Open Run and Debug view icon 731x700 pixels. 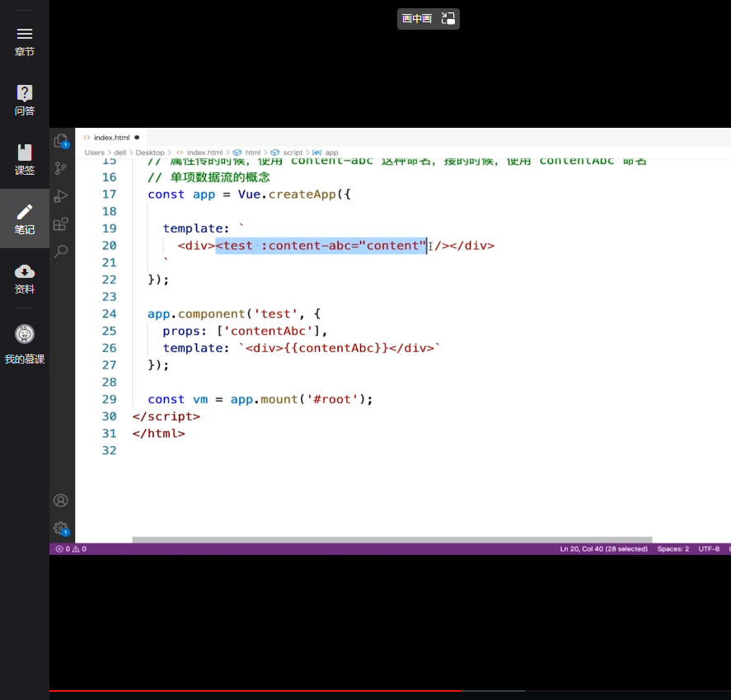click(x=61, y=196)
